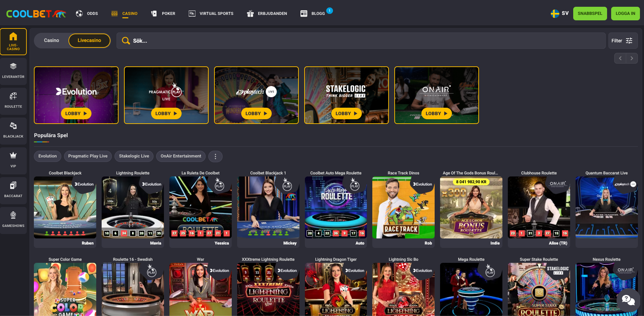The height and width of the screenshot is (316, 644).
Task: Open La Ruleta De Coolbet game
Action: pos(201,207)
